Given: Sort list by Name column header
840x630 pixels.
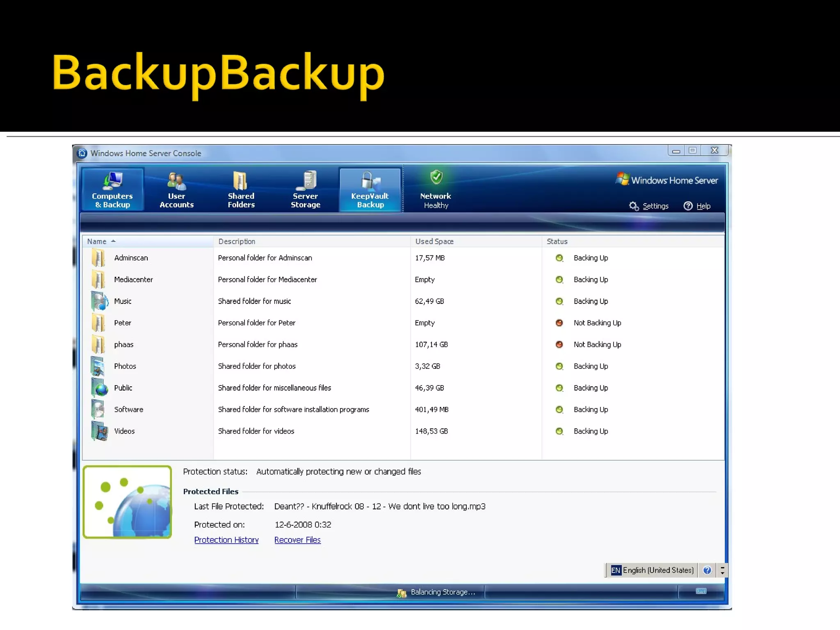Looking at the screenshot, I should click(x=97, y=242).
